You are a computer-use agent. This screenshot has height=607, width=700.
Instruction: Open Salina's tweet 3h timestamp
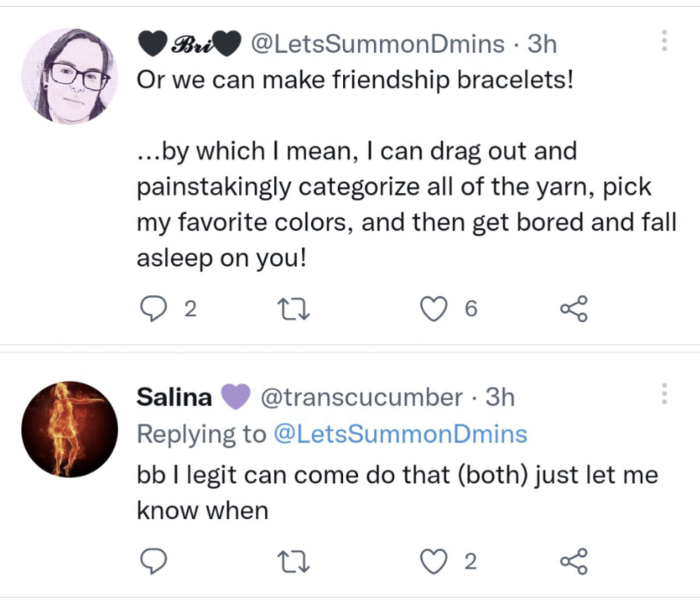(500, 397)
